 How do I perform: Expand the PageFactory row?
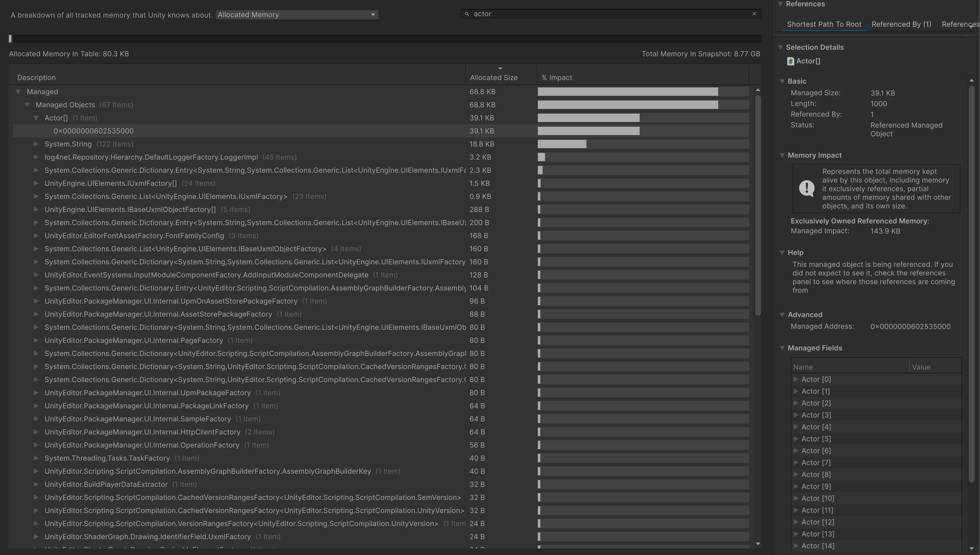click(x=36, y=340)
